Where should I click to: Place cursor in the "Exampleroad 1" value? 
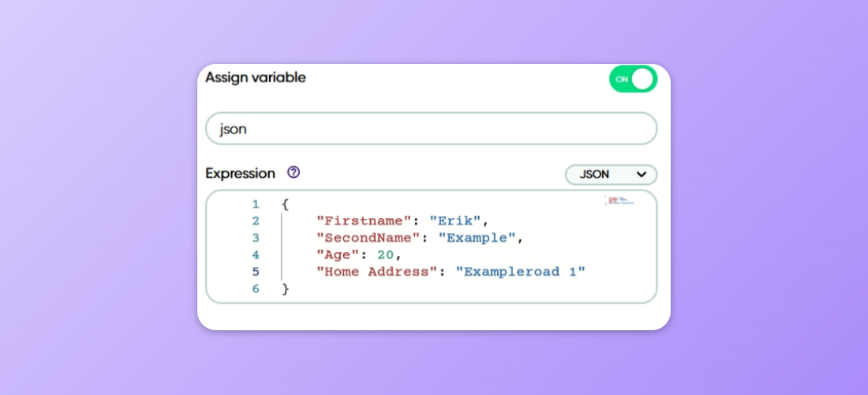(520, 272)
